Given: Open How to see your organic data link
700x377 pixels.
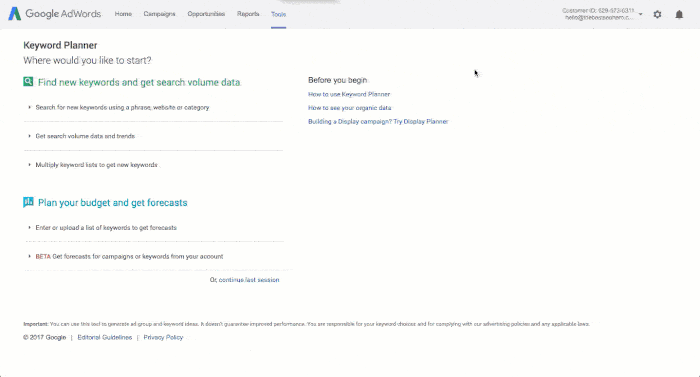Looking at the screenshot, I should point(350,108).
